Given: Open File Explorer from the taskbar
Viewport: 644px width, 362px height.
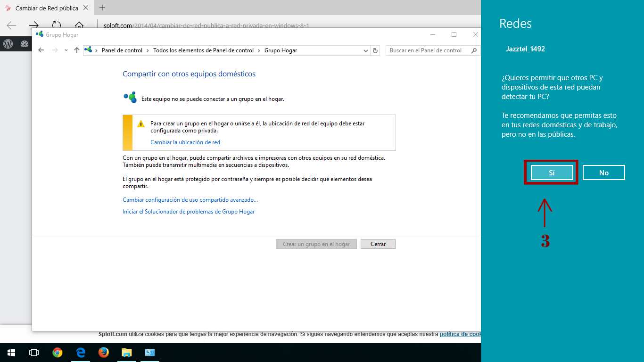Looking at the screenshot, I should click(x=126, y=353).
